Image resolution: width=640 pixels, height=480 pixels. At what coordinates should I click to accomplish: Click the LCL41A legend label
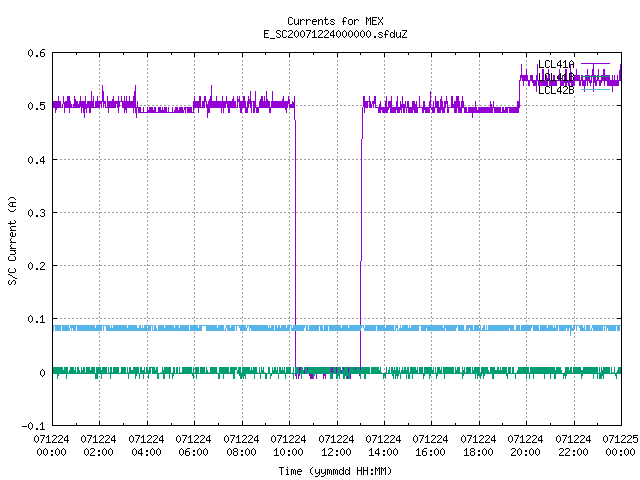556,64
